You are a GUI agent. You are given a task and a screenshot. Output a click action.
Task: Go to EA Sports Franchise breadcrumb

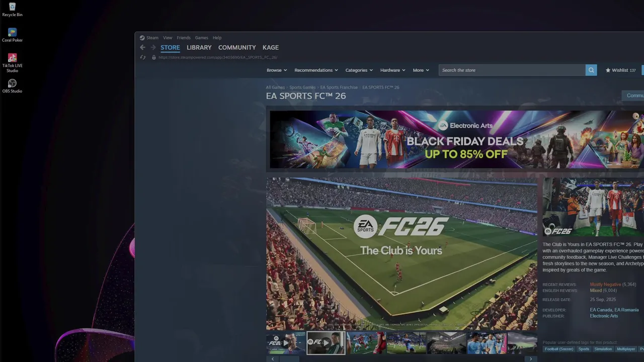[x=339, y=87]
